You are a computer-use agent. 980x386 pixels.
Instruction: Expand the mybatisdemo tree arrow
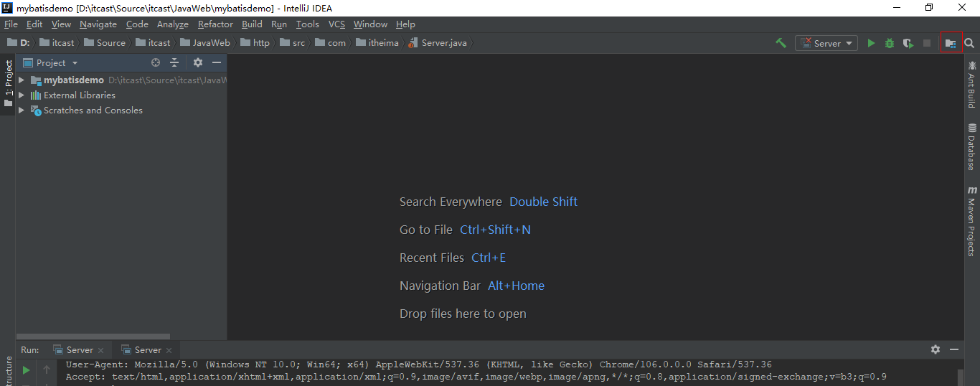click(x=22, y=80)
